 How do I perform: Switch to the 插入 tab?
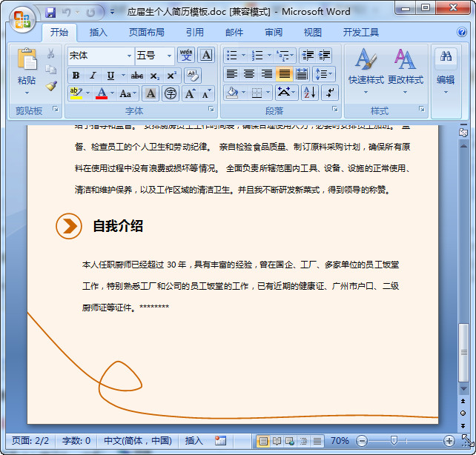tap(99, 32)
